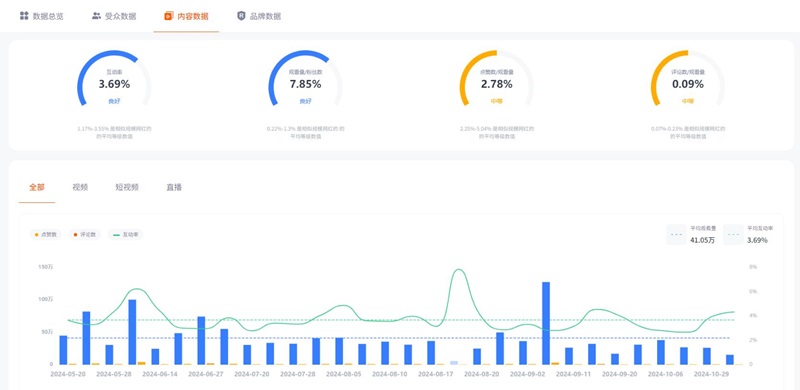800x390 pixels.
Task: Select the 全部 chart filter tab
Action: pyautogui.click(x=37, y=187)
